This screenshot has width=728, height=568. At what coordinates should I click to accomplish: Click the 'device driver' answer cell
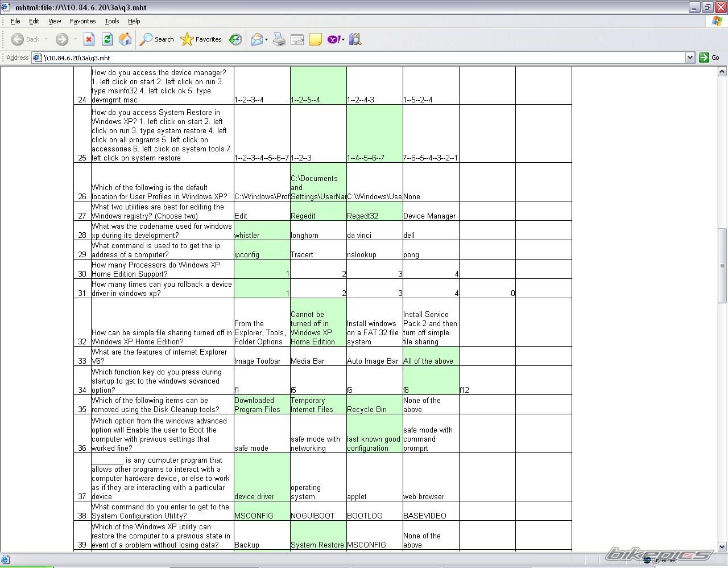(262, 478)
